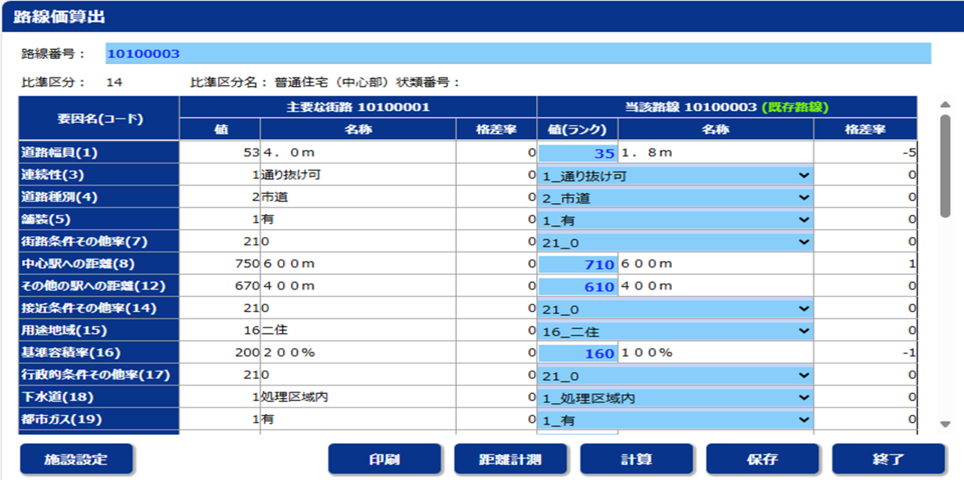This screenshot has height=480, width=964.
Task: Click the 中心駅への距離 rank field 710
Action: pos(578,264)
